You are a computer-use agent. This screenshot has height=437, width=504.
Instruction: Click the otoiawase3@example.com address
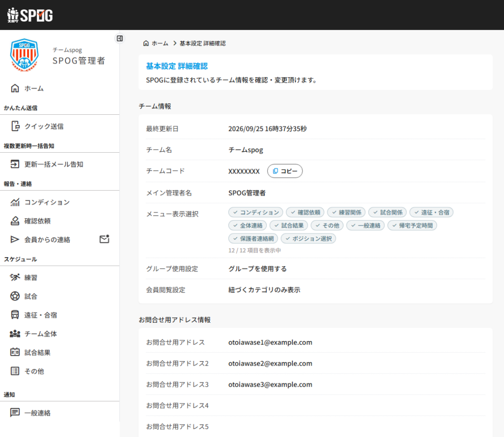point(270,385)
